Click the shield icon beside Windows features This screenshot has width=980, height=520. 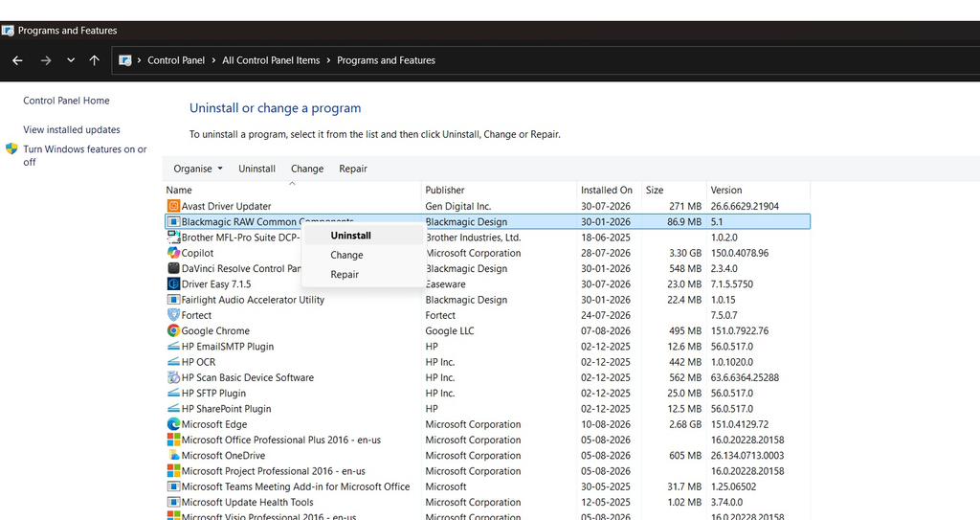point(11,149)
